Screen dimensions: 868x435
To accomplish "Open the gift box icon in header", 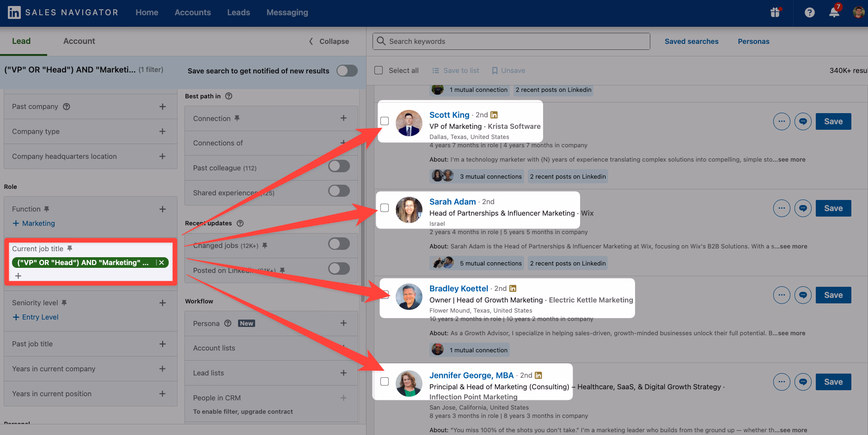I will [x=776, y=12].
